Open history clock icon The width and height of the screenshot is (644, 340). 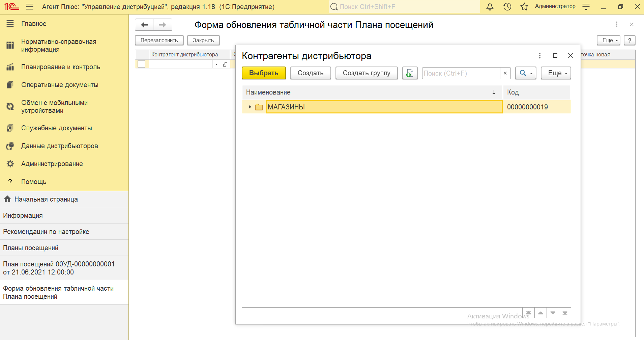(x=507, y=6)
